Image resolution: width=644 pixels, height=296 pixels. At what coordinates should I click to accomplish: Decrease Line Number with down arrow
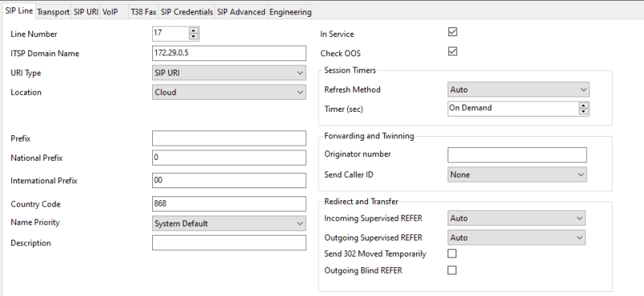194,36
